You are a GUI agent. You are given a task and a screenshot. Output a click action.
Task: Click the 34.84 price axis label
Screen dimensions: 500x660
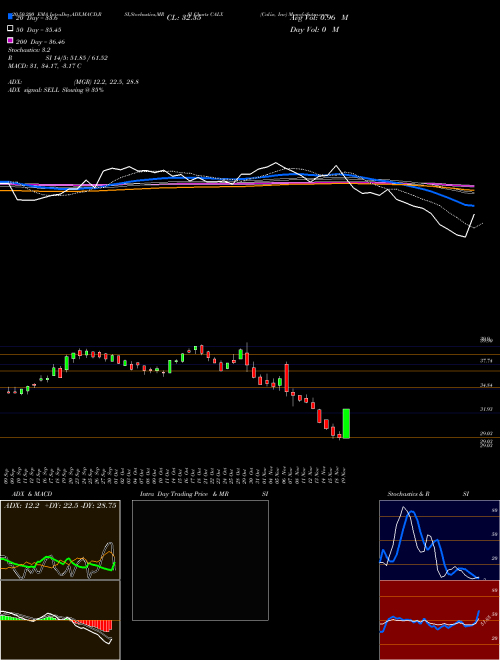[x=486, y=385]
